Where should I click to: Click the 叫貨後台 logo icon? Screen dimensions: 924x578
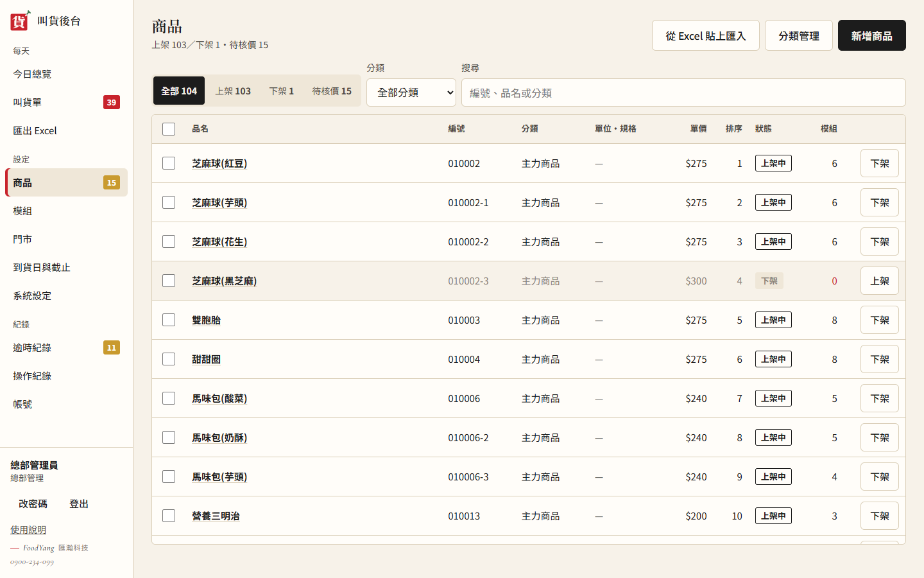click(20, 21)
